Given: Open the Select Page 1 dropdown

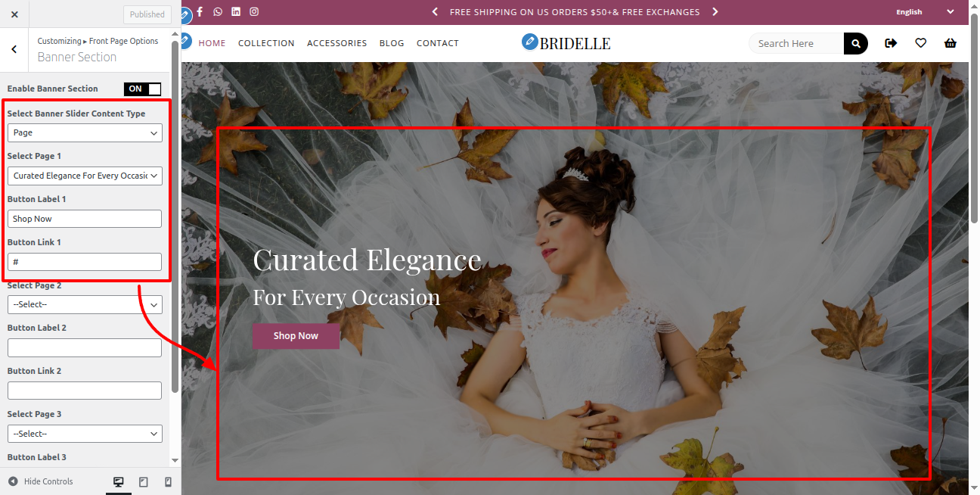Looking at the screenshot, I should point(85,176).
